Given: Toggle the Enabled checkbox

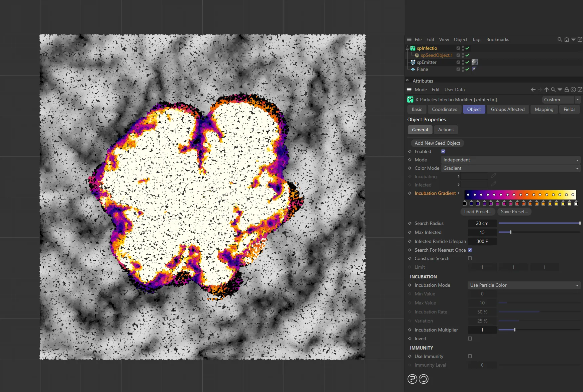Looking at the screenshot, I should 443,151.
